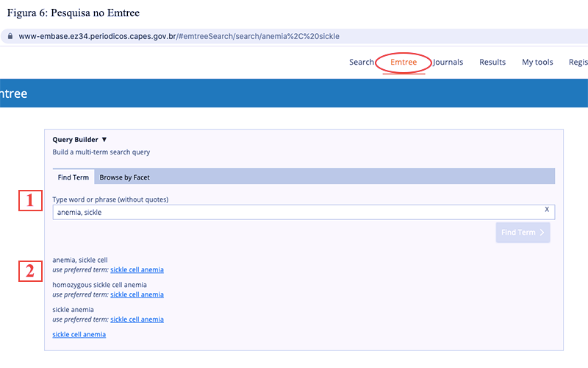Follow preferred term link under 'homozygous sickle cell anemia'

pyautogui.click(x=137, y=294)
